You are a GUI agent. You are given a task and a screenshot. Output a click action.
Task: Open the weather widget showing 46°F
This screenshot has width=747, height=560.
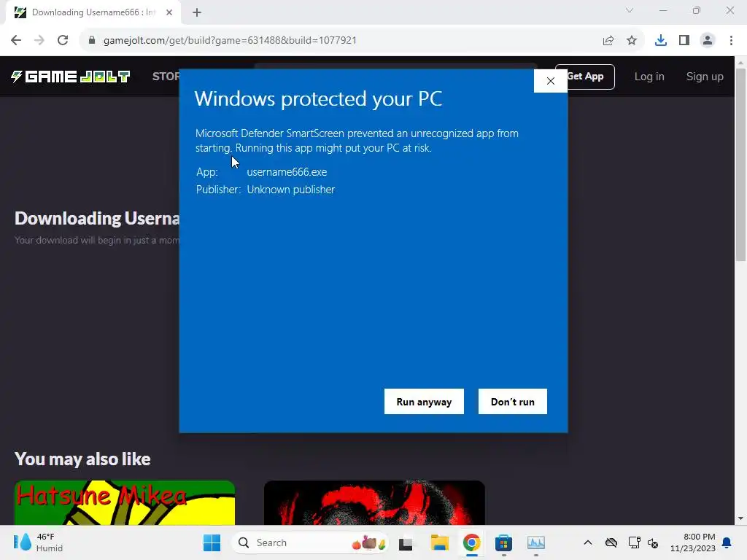(x=38, y=542)
